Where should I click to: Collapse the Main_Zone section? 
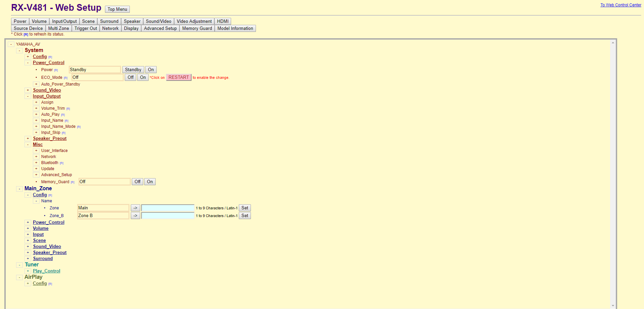pos(19,189)
